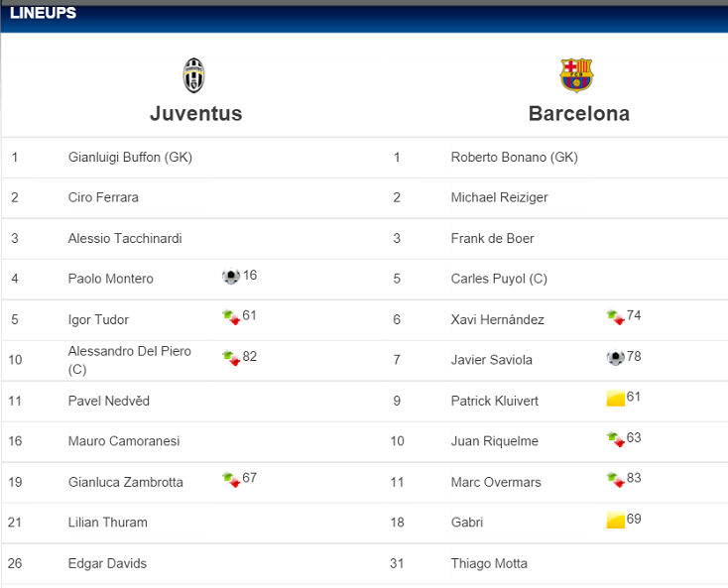Click yellow card icon beside Gabri
The width and height of the screenshot is (728, 588).
[615, 521]
